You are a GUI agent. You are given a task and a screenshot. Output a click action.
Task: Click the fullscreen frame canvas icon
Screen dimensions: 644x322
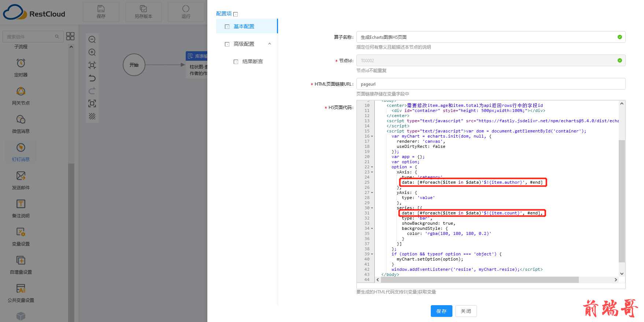(x=92, y=104)
